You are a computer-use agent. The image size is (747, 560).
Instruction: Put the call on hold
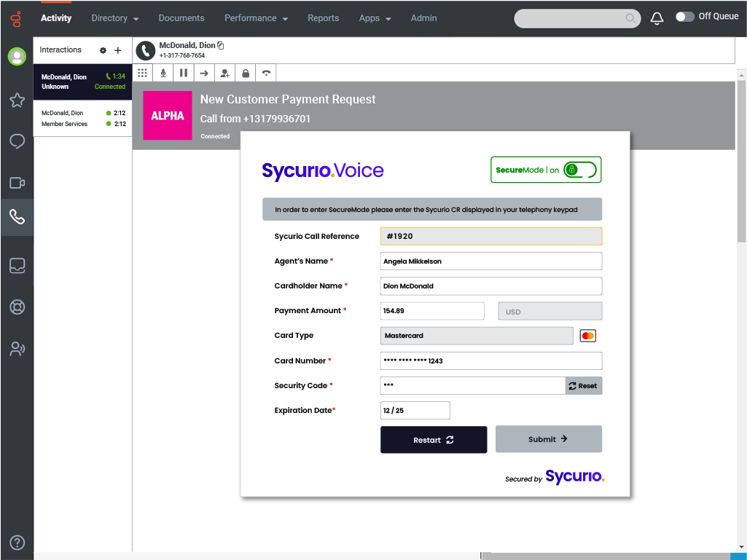click(184, 73)
